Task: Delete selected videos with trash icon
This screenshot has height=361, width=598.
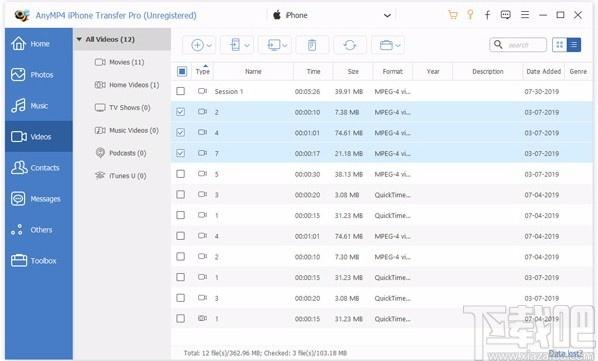Action: (x=312, y=45)
